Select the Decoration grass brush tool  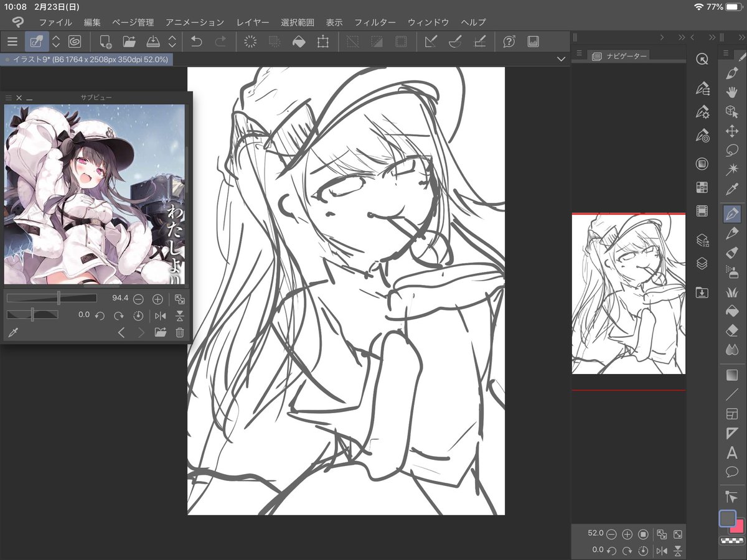pos(732,292)
